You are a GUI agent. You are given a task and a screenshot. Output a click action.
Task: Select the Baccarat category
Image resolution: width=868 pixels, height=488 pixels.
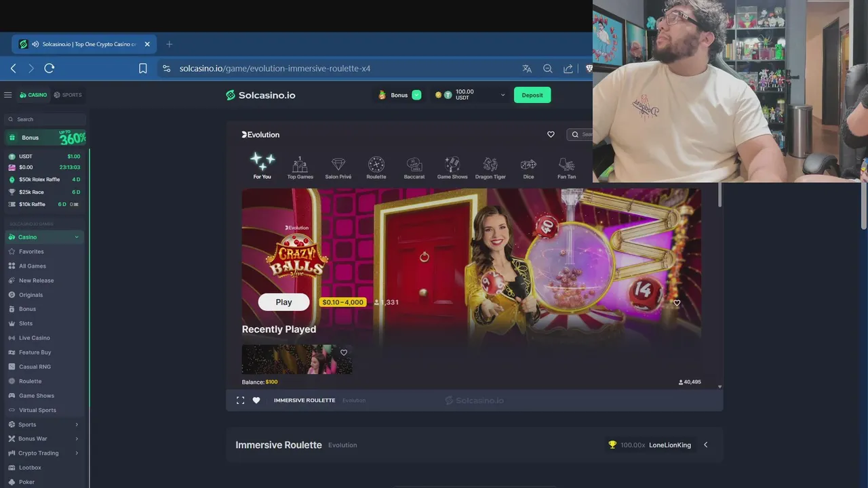pos(414,168)
